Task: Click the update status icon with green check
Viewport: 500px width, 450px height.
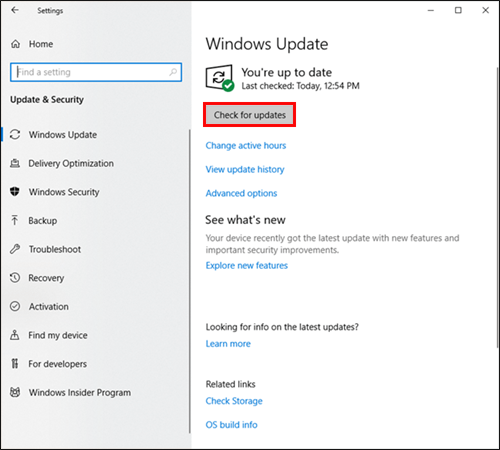Action: pos(220,78)
